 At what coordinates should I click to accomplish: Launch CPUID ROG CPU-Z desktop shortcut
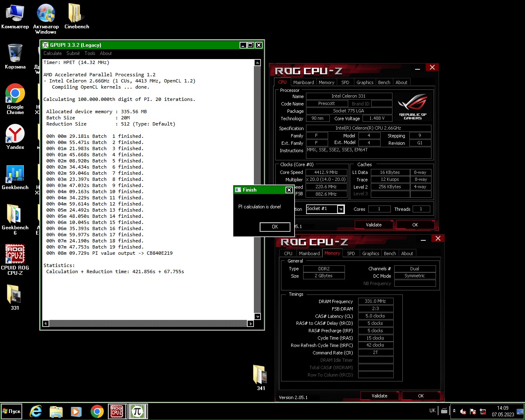click(x=15, y=259)
